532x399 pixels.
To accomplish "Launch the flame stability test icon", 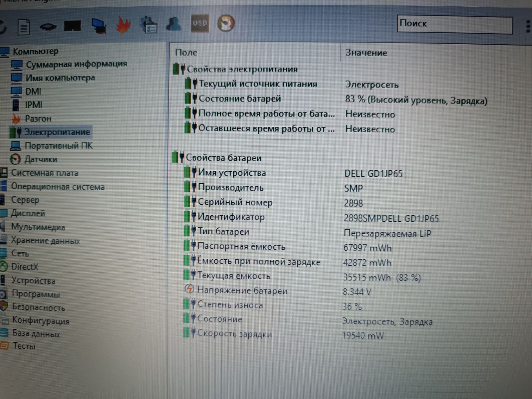I will pos(123,25).
